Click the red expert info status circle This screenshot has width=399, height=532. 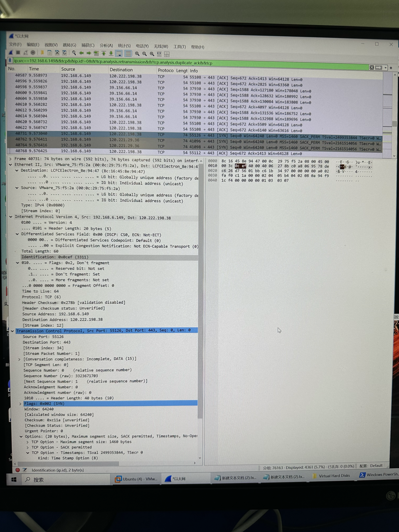(x=17, y=470)
